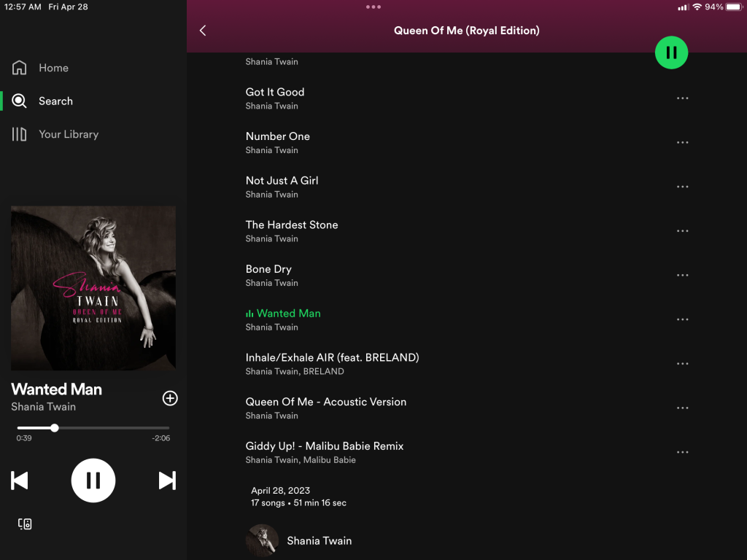Skip to the previous track
This screenshot has height=560, width=747.
[x=20, y=481]
